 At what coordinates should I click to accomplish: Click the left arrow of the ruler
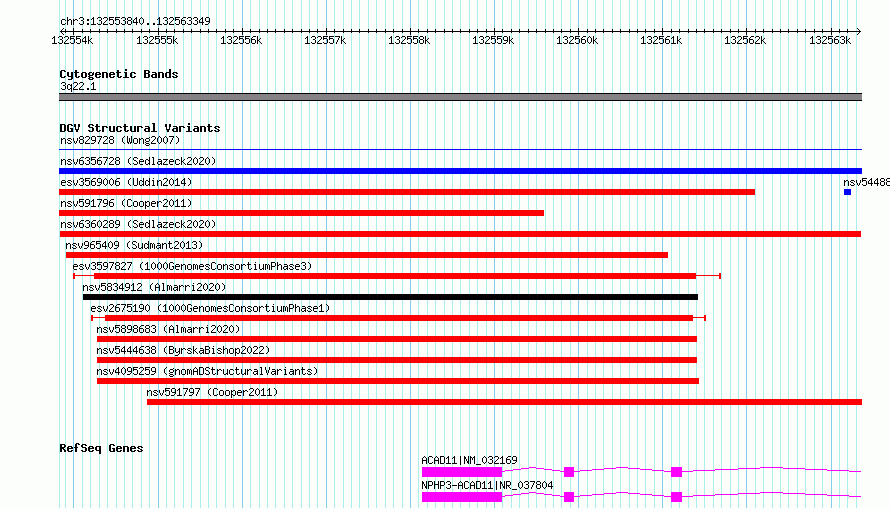point(62,31)
